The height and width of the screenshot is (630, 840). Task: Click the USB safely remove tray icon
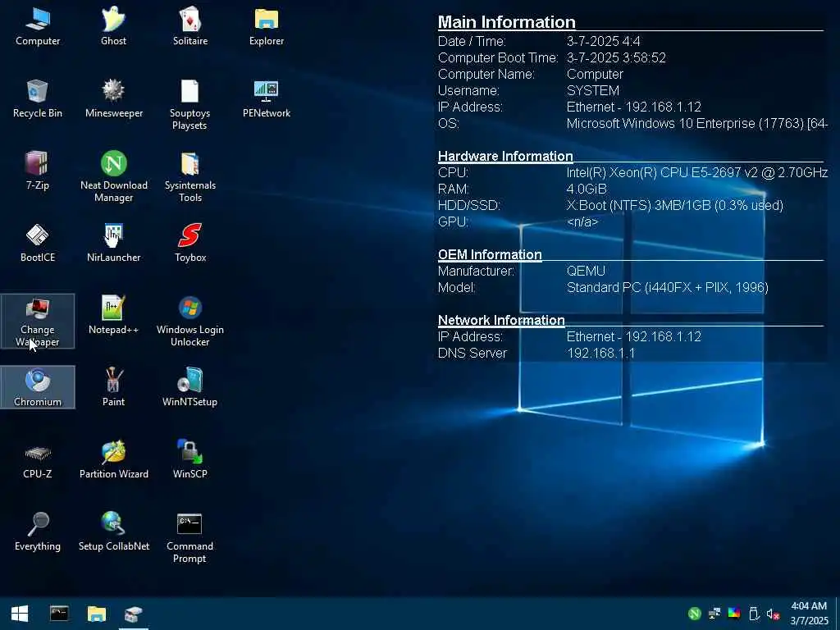click(754, 614)
